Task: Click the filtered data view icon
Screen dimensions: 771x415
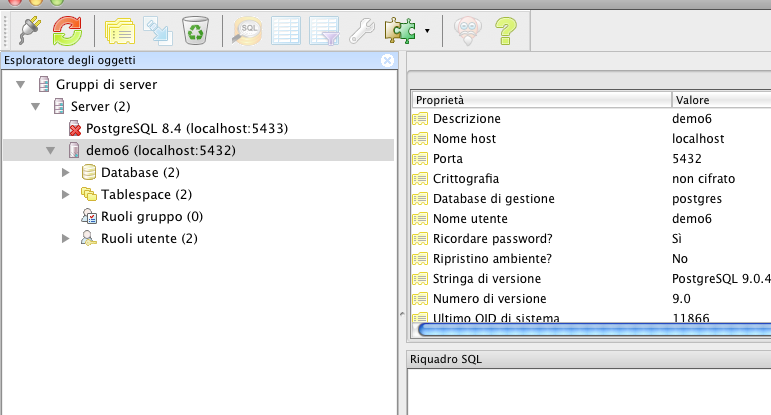Action: click(324, 31)
